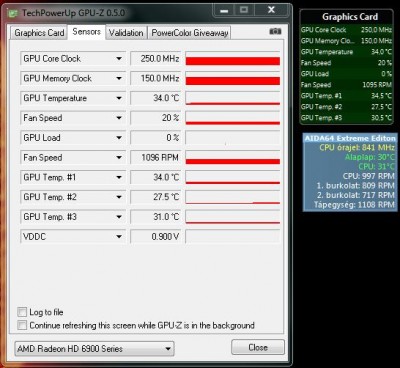Switch to the Graphics Card tab
The width and height of the screenshot is (400, 368).
point(39,33)
